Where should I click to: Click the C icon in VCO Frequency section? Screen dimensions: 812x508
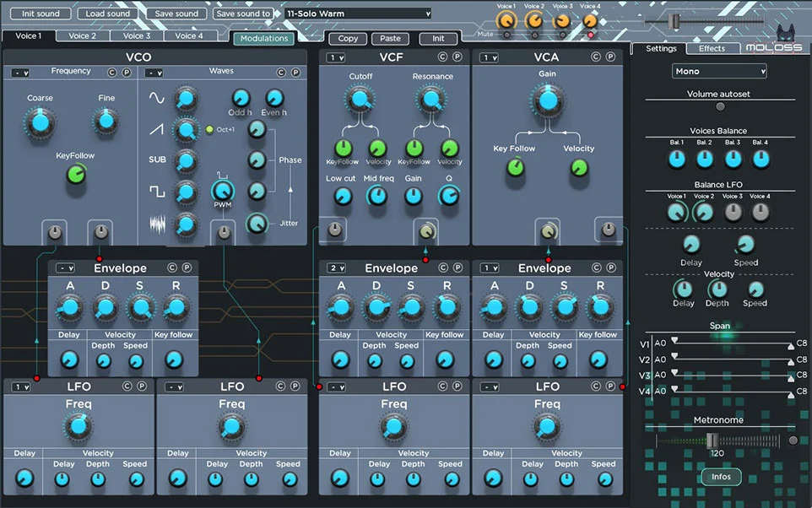(x=113, y=73)
